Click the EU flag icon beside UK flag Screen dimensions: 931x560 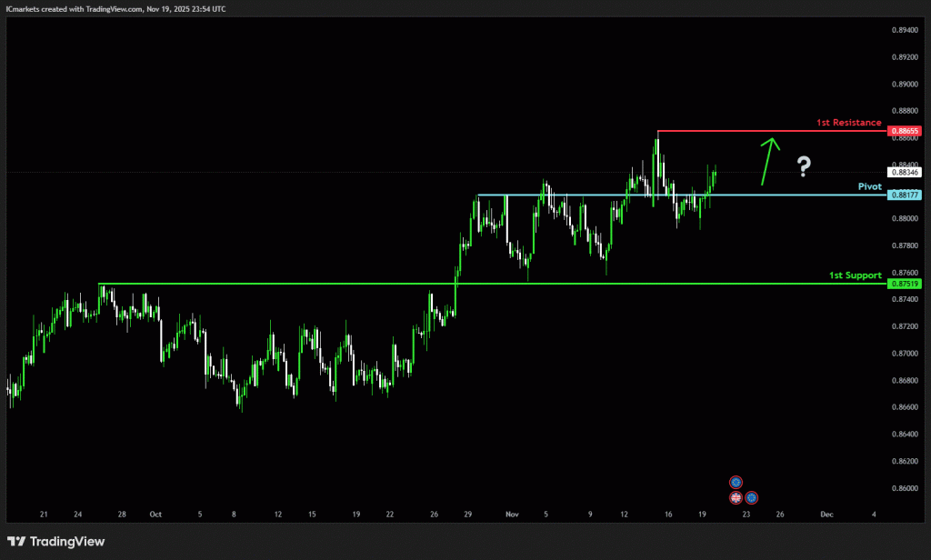pyautogui.click(x=752, y=497)
